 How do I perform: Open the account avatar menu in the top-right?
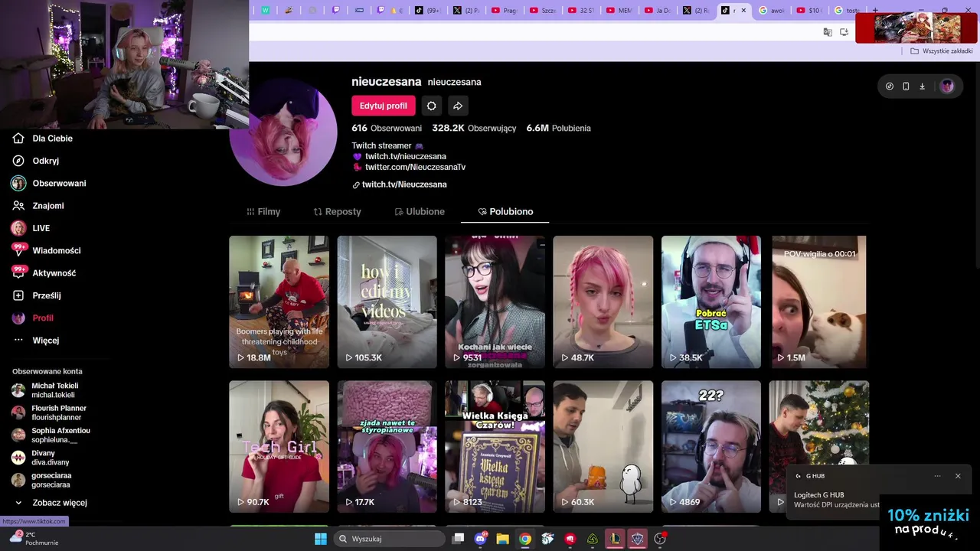947,86
